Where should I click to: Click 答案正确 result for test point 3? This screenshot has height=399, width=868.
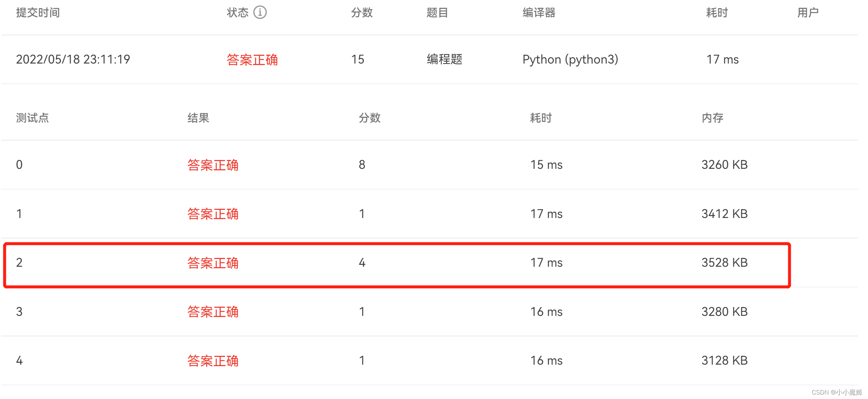(x=213, y=312)
